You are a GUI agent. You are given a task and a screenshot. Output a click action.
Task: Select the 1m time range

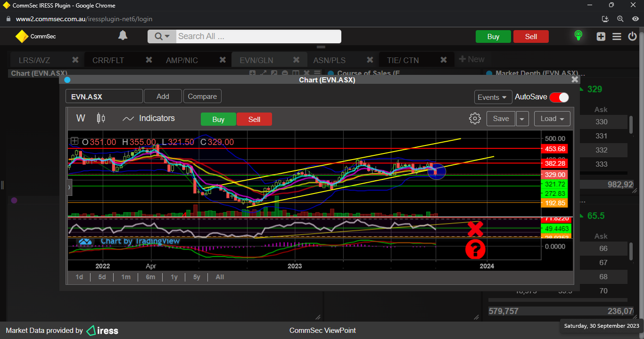pos(126,277)
